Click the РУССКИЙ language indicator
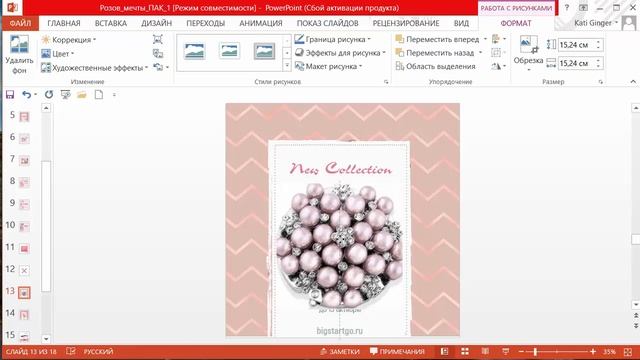 [98, 351]
